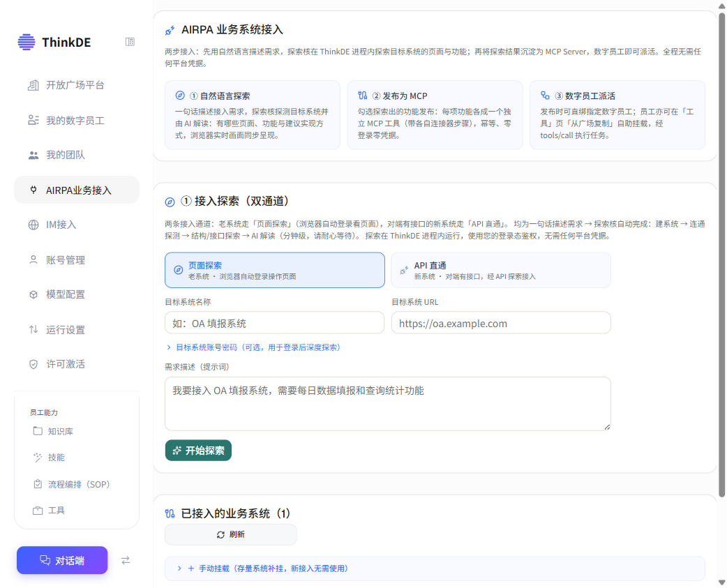Click scrollbar down arrow

pyautogui.click(x=722, y=582)
